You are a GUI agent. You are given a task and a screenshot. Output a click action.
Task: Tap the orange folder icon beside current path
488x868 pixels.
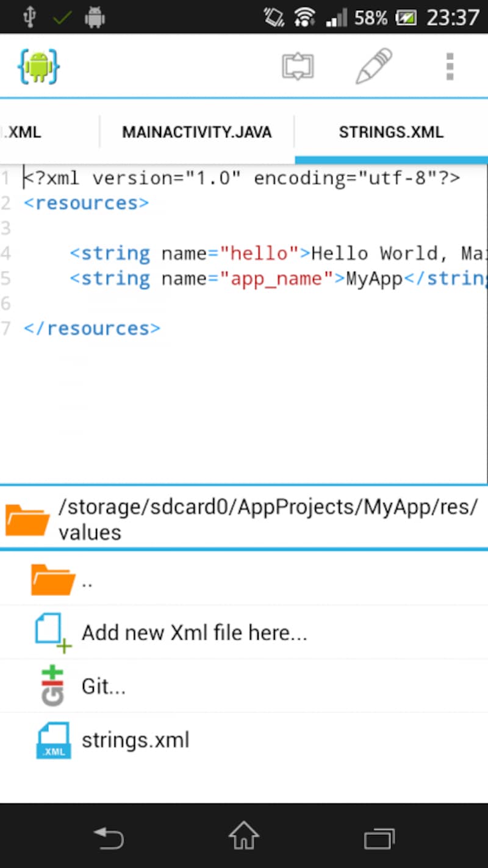pos(27,519)
